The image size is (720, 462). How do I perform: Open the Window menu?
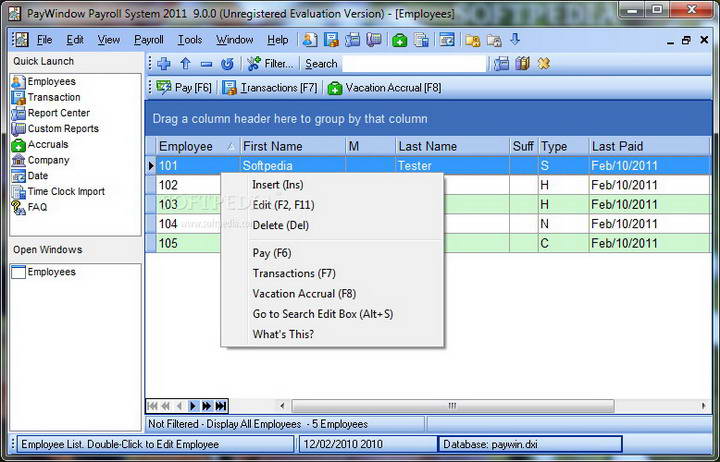[x=235, y=40]
